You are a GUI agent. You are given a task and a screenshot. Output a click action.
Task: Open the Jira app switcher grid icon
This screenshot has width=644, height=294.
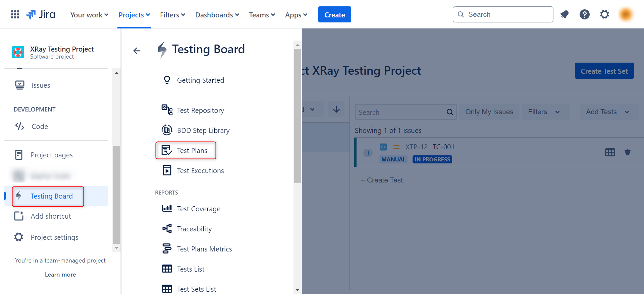point(15,14)
